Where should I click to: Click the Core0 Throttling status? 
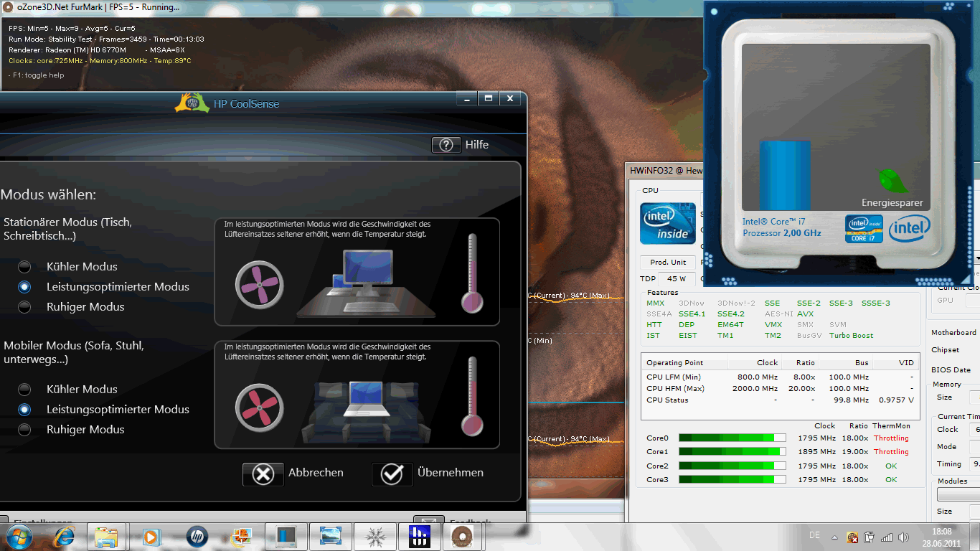click(x=891, y=438)
